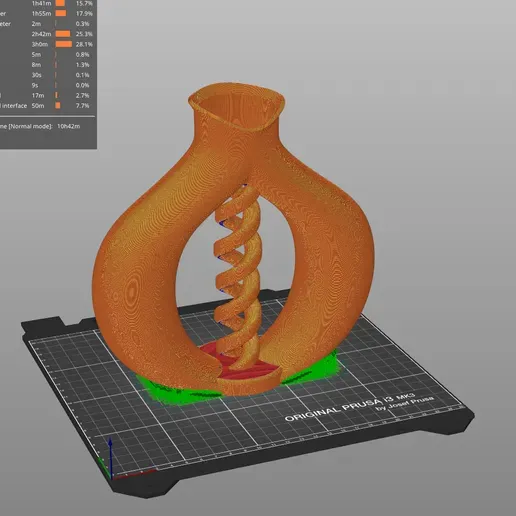Click the 10h42m total print time

(68, 126)
